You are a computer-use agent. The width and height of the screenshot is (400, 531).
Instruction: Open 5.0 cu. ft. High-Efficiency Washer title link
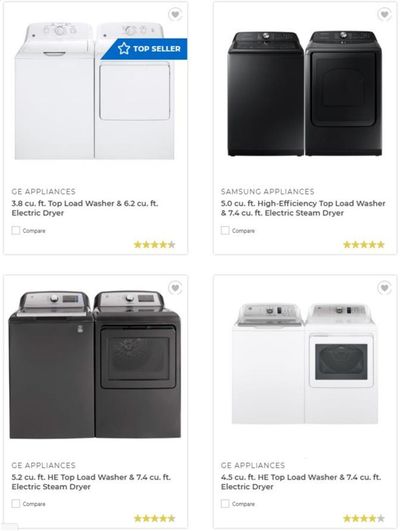click(x=303, y=208)
